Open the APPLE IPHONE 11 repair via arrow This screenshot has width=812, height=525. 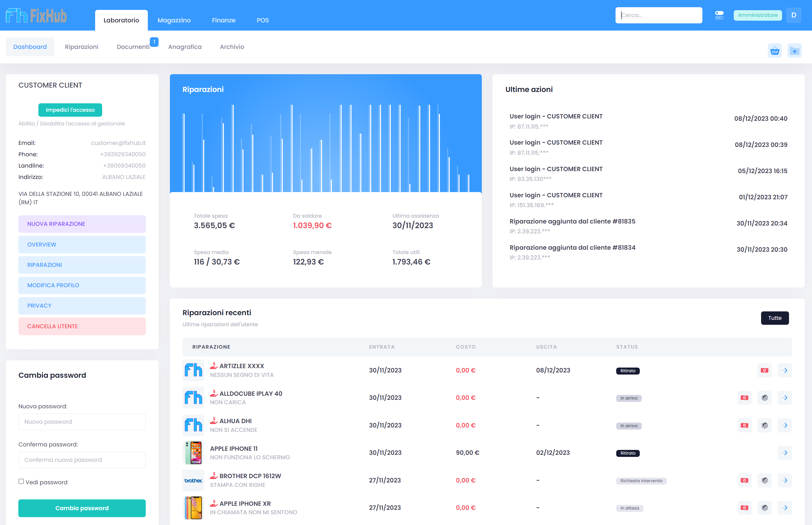pos(785,453)
